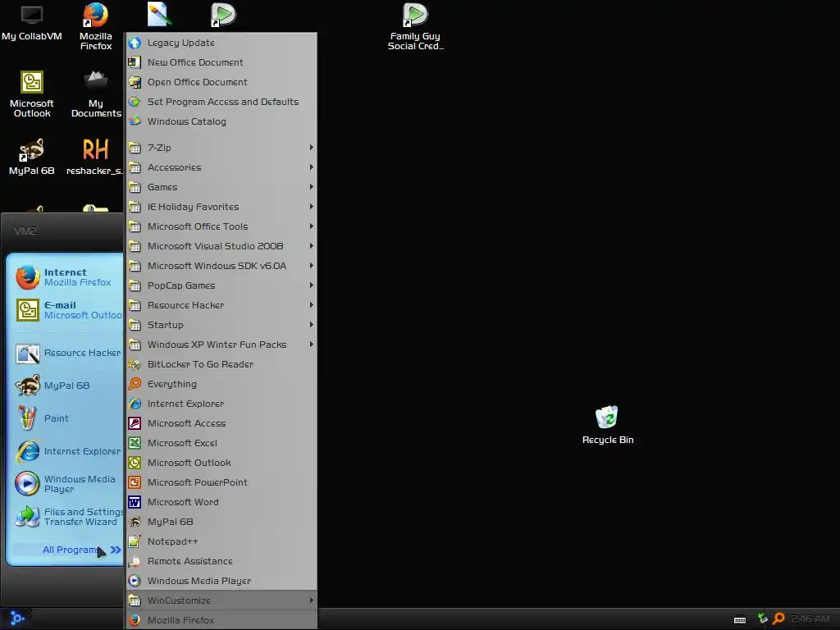Launch BitLocker To Go Reader
This screenshot has height=630, width=840.
[x=221, y=364]
